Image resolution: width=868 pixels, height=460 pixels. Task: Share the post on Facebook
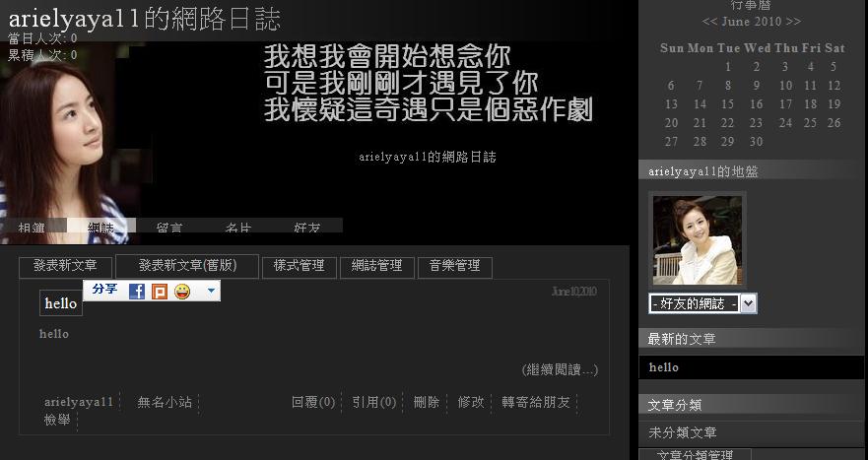[x=137, y=292]
